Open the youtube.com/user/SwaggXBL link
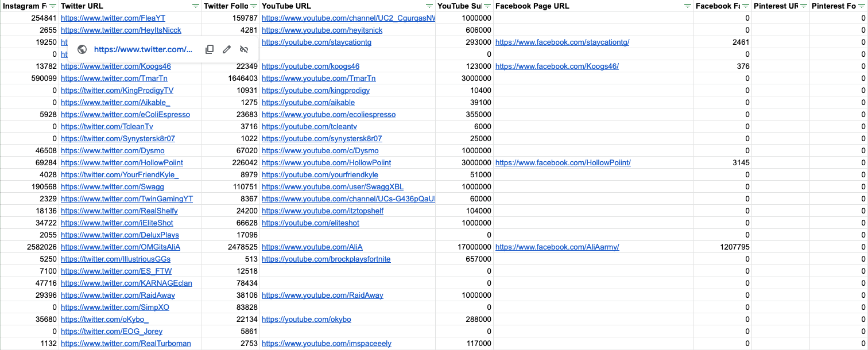868x350 pixels. pos(332,186)
